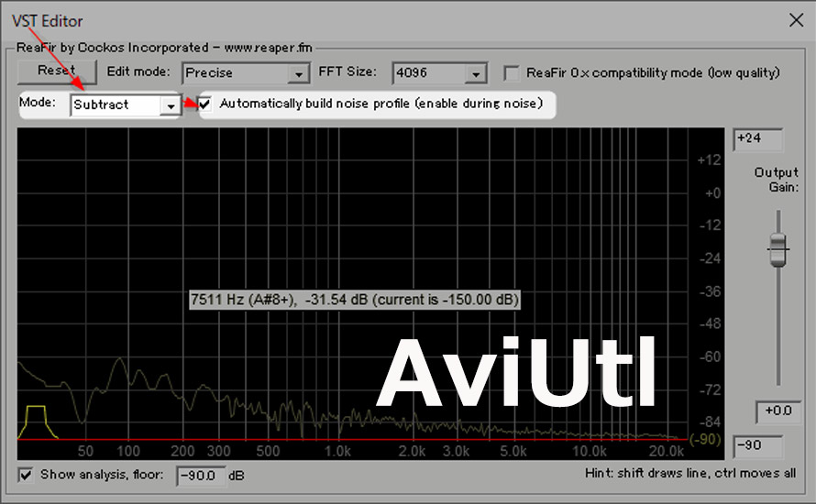
Task: Click the 7511 Hz frequency readout tooltip
Action: 355,300
